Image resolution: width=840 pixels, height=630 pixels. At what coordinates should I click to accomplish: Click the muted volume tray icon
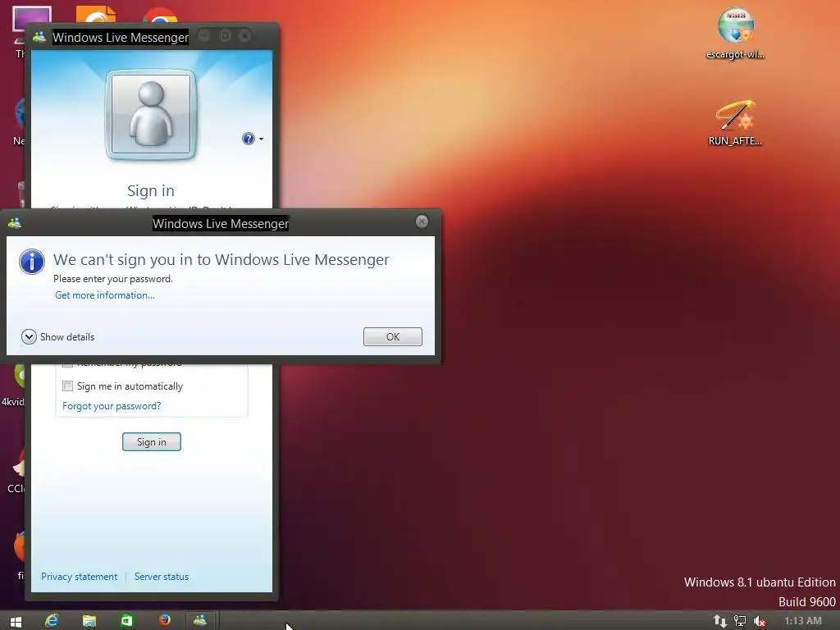(759, 622)
